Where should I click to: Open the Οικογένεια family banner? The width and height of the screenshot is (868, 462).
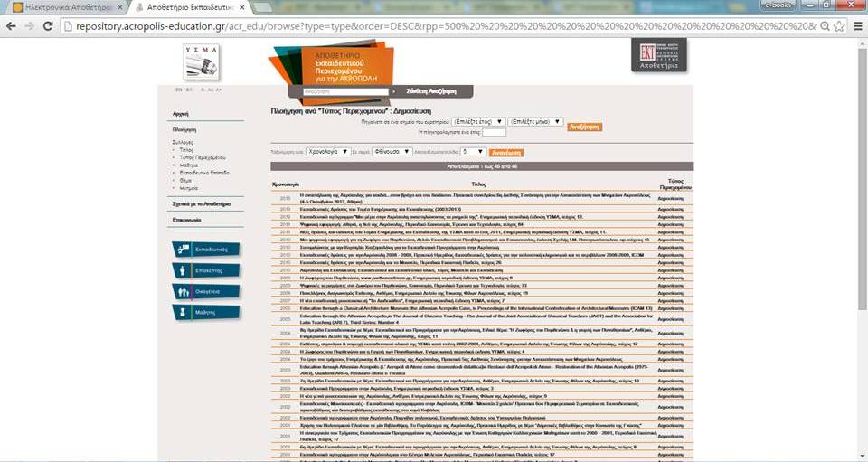pos(205,291)
